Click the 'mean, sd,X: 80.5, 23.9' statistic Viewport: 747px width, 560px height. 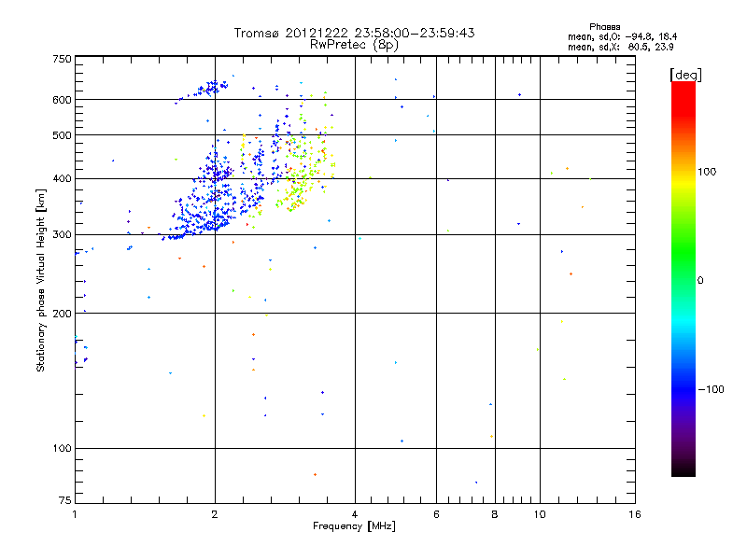pyautogui.click(x=620, y=47)
